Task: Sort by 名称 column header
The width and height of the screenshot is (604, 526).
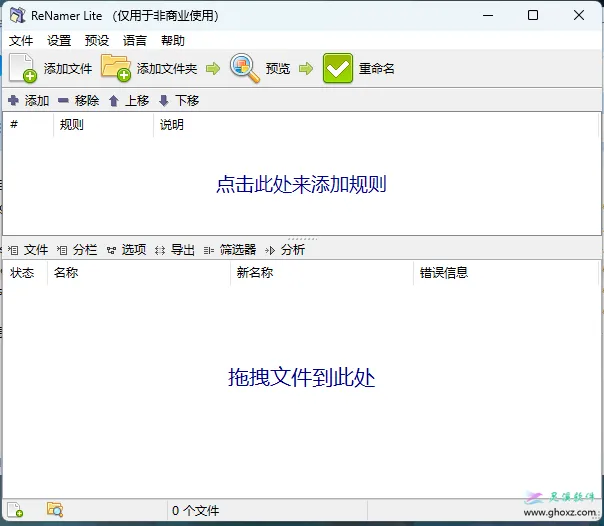Action: 139,273
